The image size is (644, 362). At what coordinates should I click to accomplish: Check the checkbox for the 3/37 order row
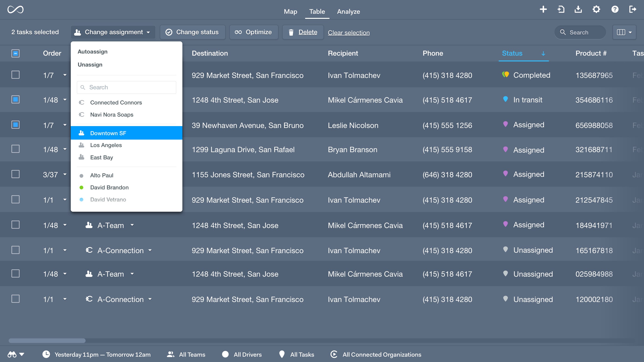(16, 174)
